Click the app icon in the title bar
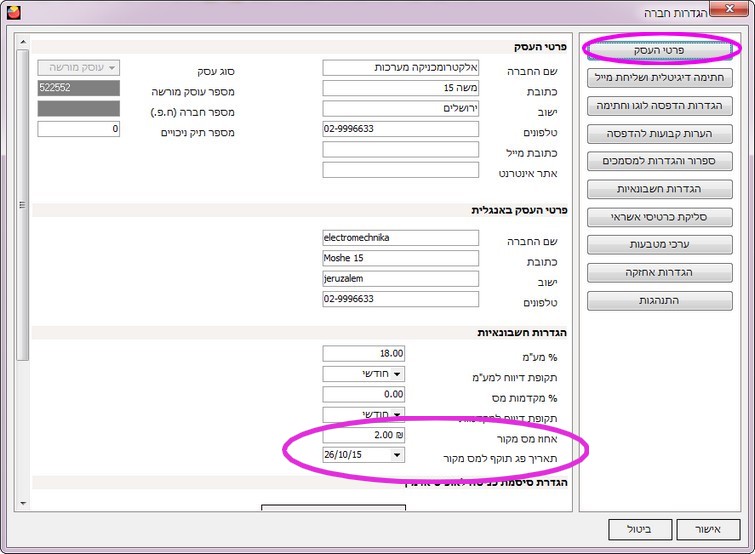The image size is (755, 554). tap(13, 12)
